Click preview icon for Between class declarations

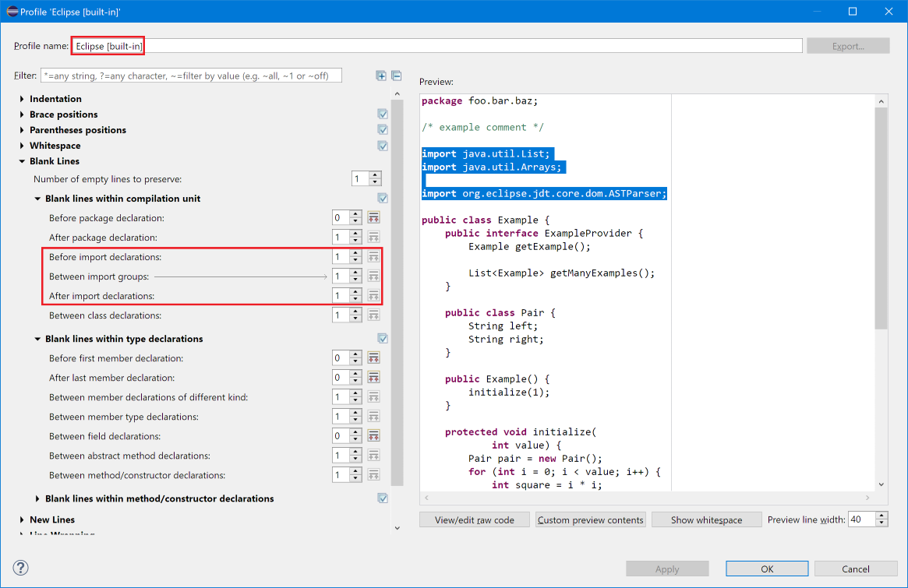click(x=373, y=315)
